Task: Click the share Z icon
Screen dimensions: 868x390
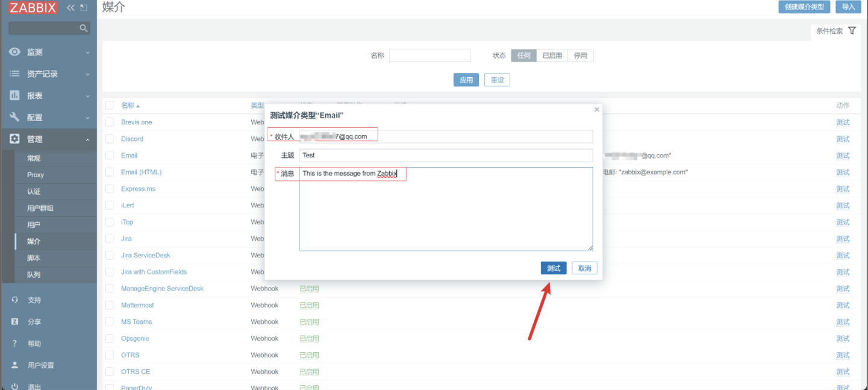Action: coord(14,322)
